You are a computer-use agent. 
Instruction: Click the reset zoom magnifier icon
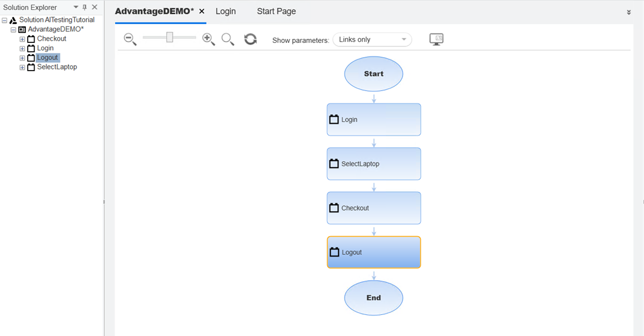(x=227, y=39)
